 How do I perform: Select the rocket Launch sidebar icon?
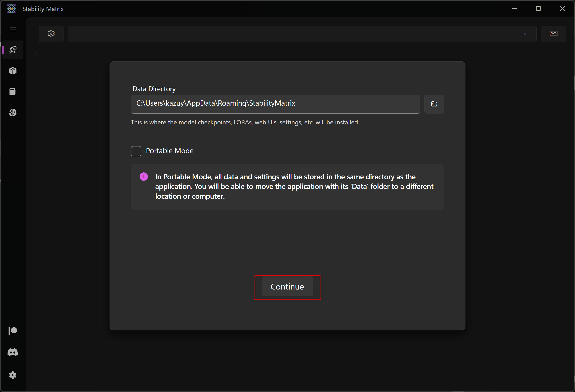[x=13, y=50]
